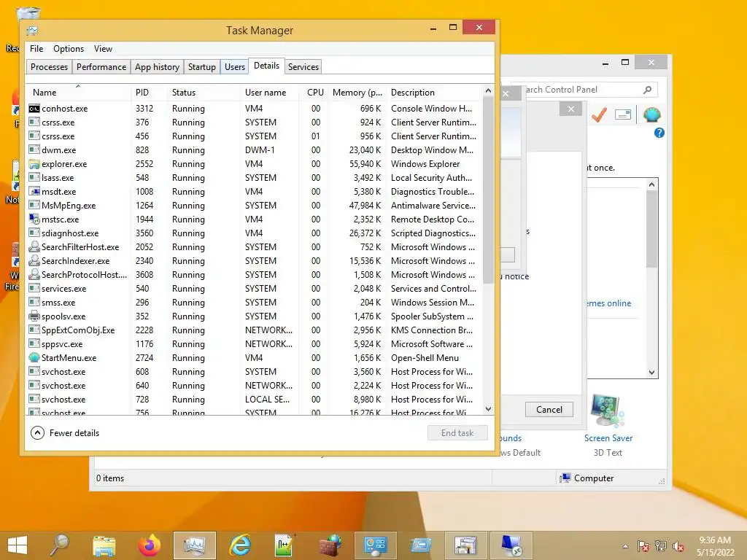The width and height of the screenshot is (747, 560).
Task: Open the Options menu
Action: pyautogui.click(x=69, y=49)
